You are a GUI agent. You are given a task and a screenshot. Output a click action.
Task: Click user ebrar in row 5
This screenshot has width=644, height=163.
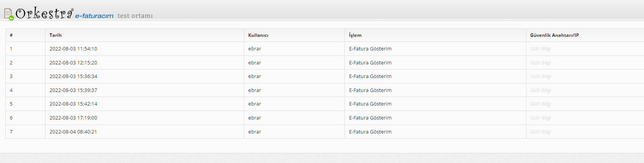click(254, 104)
